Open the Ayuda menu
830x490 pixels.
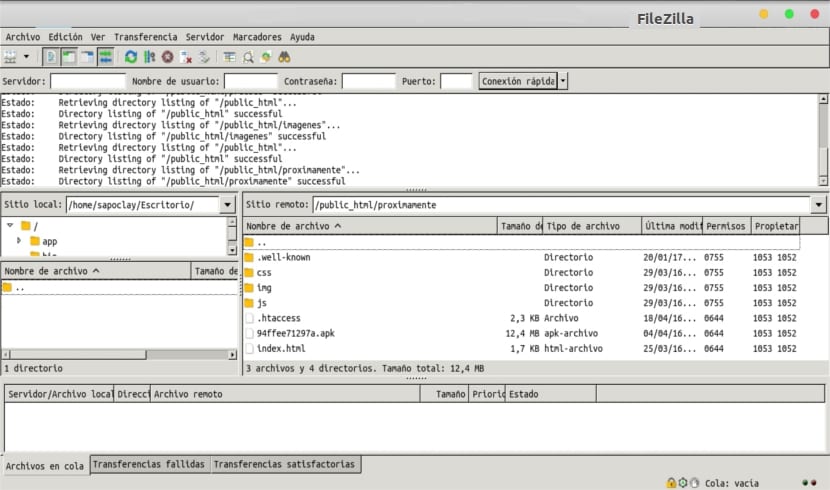pos(302,37)
